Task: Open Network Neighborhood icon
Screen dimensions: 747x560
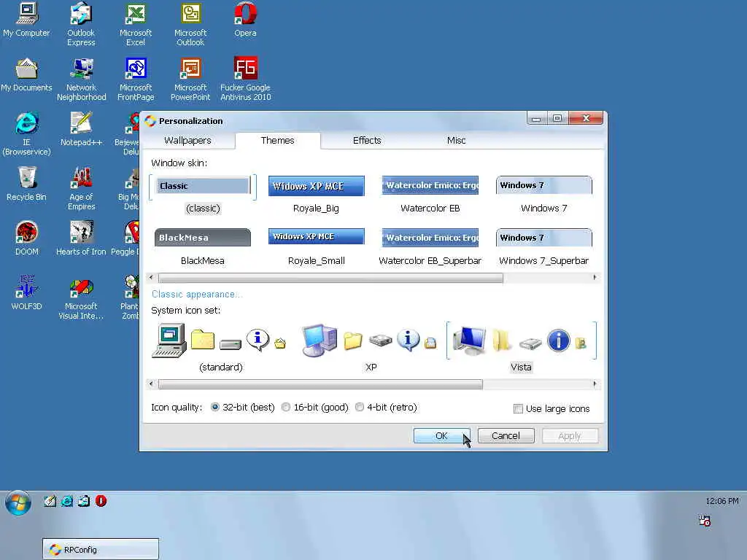Action: tap(82, 79)
